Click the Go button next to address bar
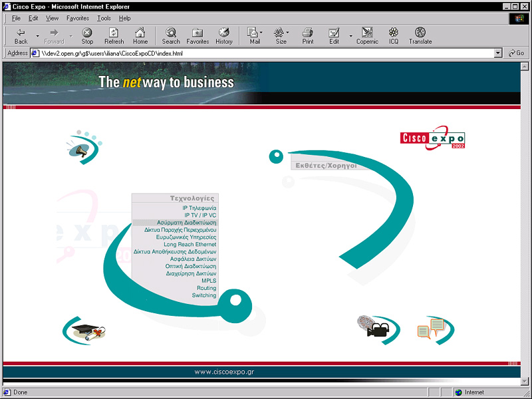 517,53
